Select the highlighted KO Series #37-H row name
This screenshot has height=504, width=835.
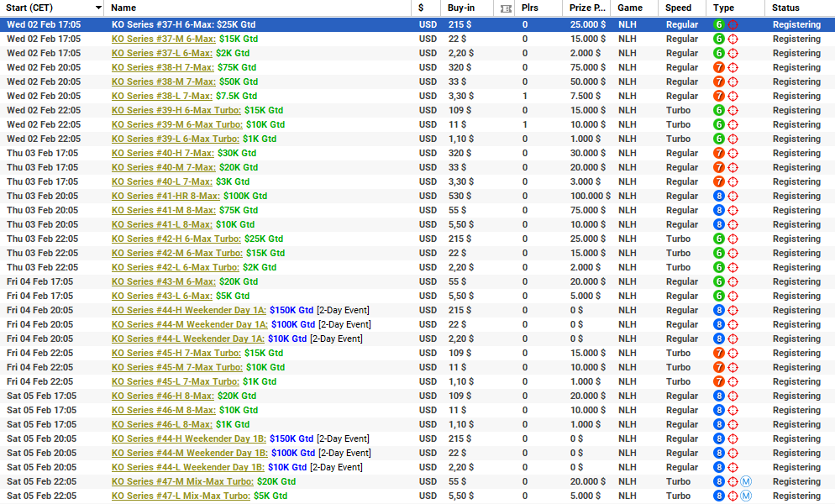183,24
